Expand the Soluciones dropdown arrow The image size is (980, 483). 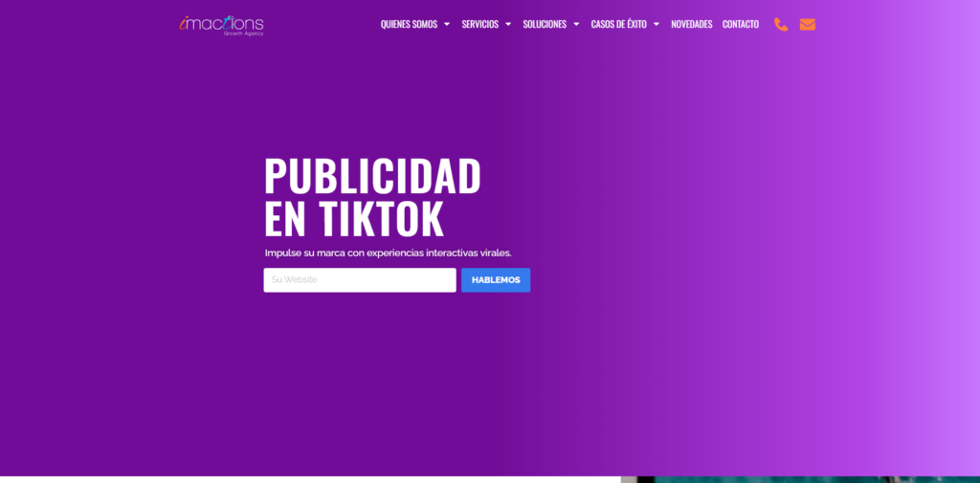576,25
